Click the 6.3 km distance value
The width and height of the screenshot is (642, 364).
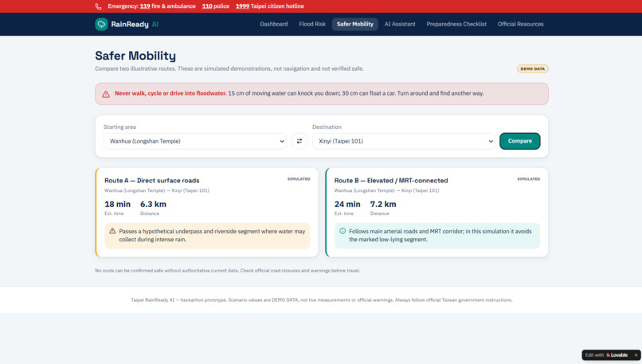[x=153, y=204]
